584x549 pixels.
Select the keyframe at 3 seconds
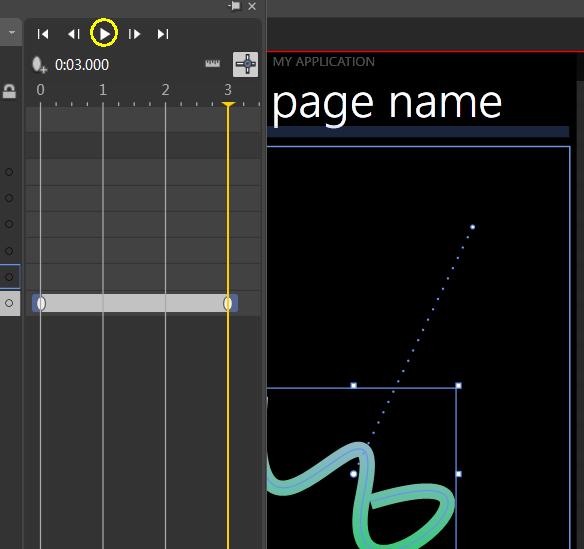tap(228, 304)
